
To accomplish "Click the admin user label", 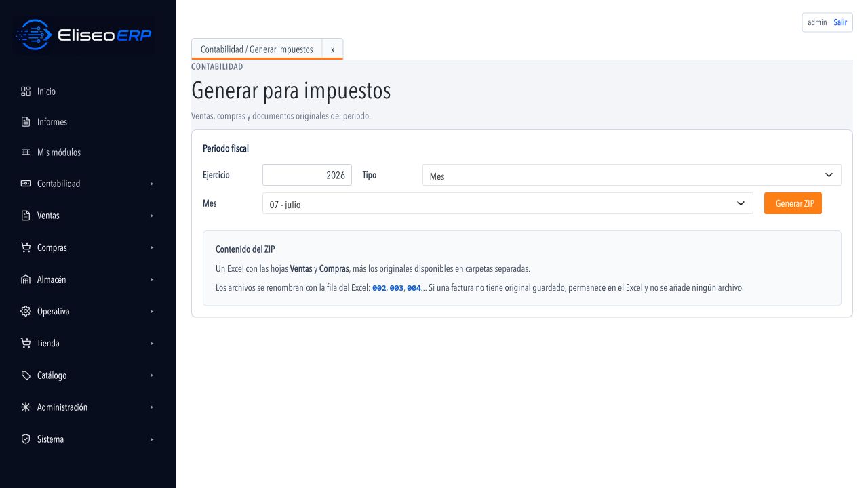I will click(x=817, y=22).
